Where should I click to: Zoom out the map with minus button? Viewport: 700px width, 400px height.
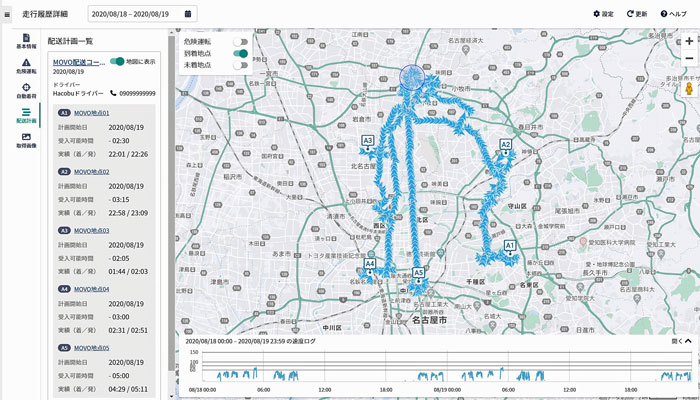pos(690,58)
